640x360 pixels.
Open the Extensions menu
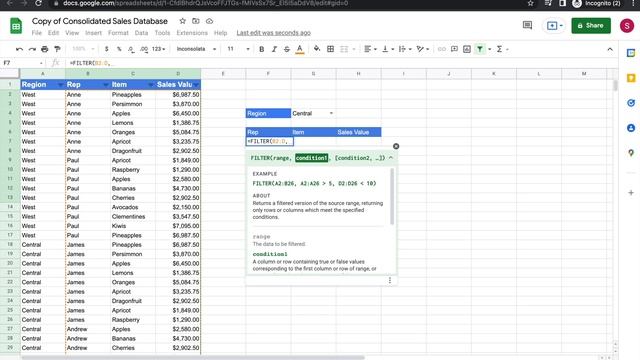coord(192,33)
